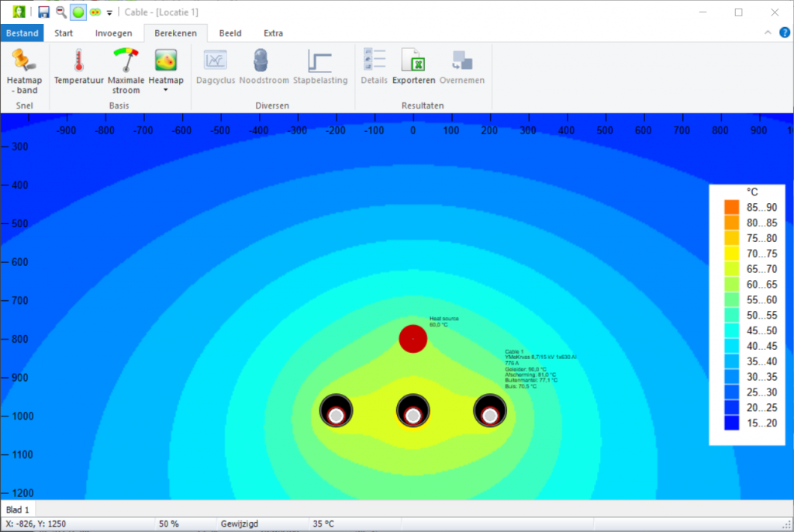
Task: Select the Temperatuur calculation tool
Action: [78, 70]
